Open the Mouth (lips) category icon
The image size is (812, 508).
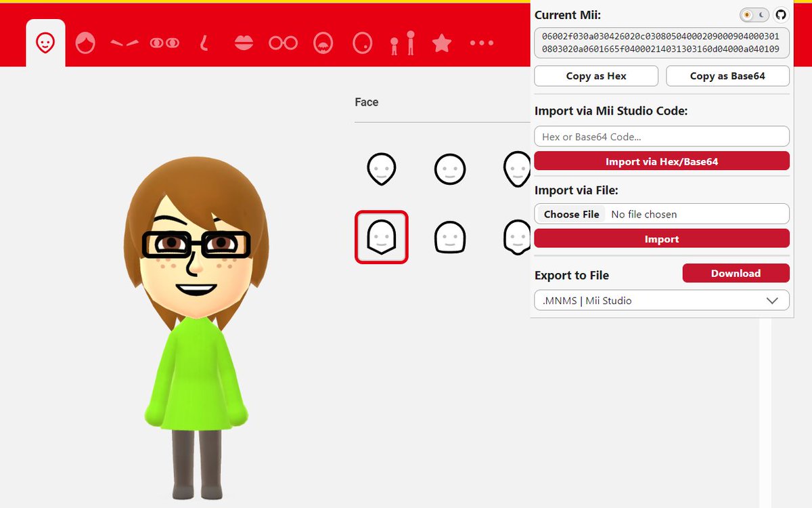[x=244, y=43]
